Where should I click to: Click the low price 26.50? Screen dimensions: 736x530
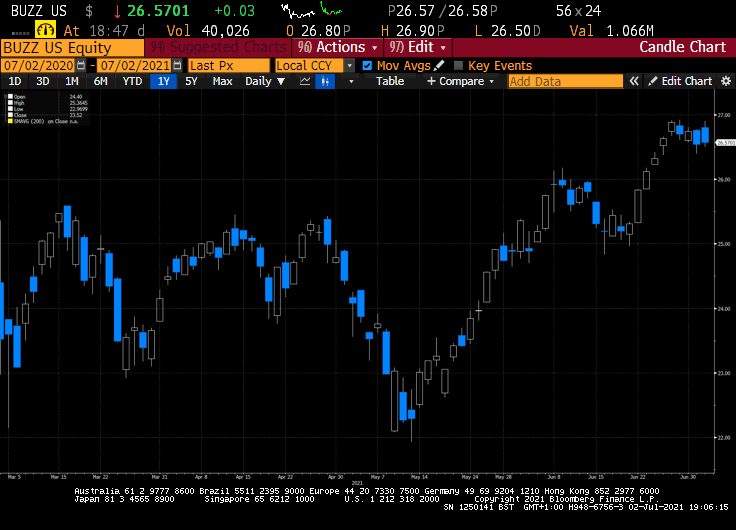(x=511, y=31)
